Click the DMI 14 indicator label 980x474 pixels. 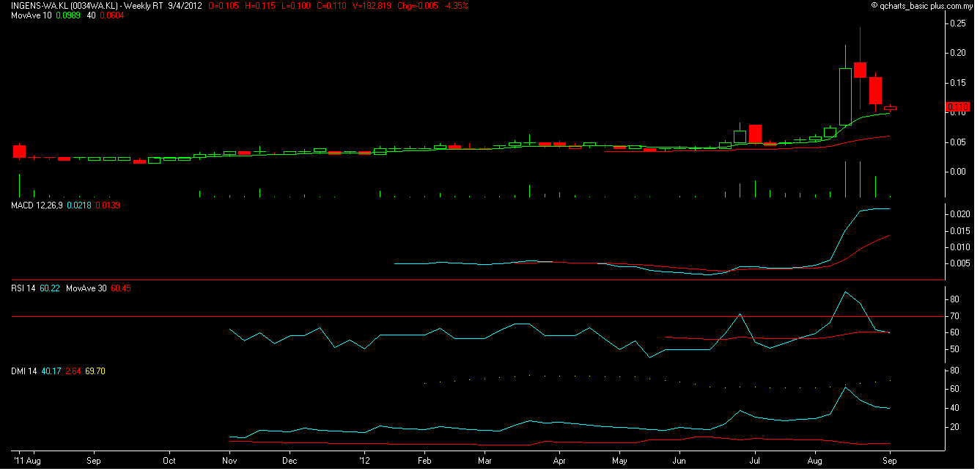pyautogui.click(x=24, y=371)
